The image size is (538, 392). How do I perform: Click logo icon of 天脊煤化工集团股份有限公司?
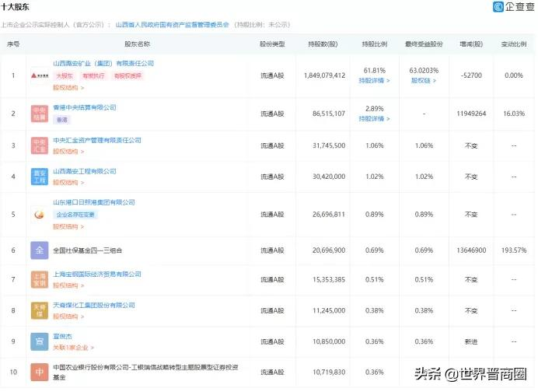(40, 310)
